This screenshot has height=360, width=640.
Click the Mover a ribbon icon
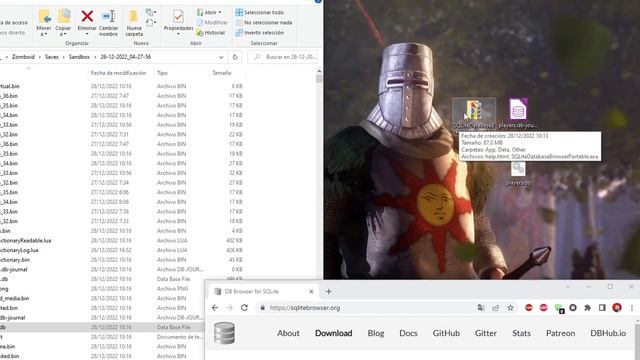(x=44, y=16)
